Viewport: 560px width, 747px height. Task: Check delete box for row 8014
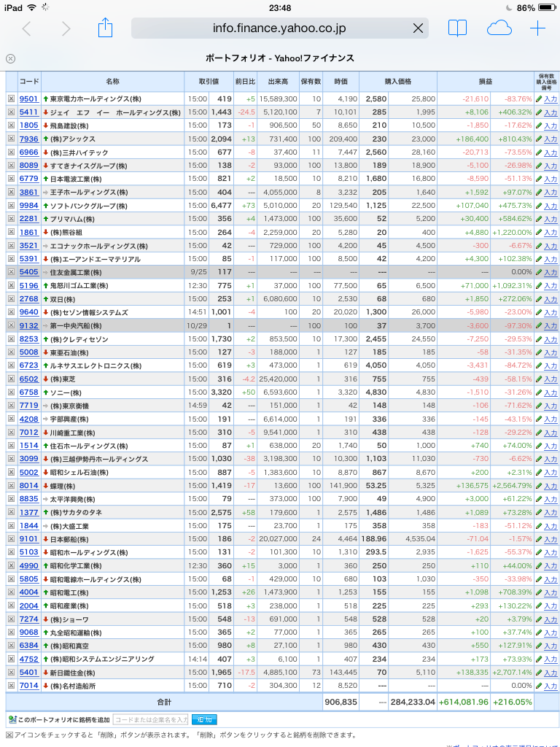click(11, 485)
